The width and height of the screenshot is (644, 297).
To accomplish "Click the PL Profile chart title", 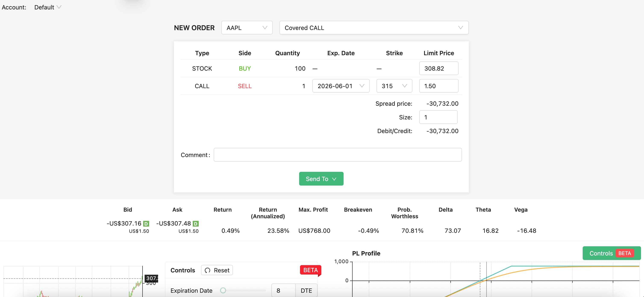I will [x=366, y=253].
